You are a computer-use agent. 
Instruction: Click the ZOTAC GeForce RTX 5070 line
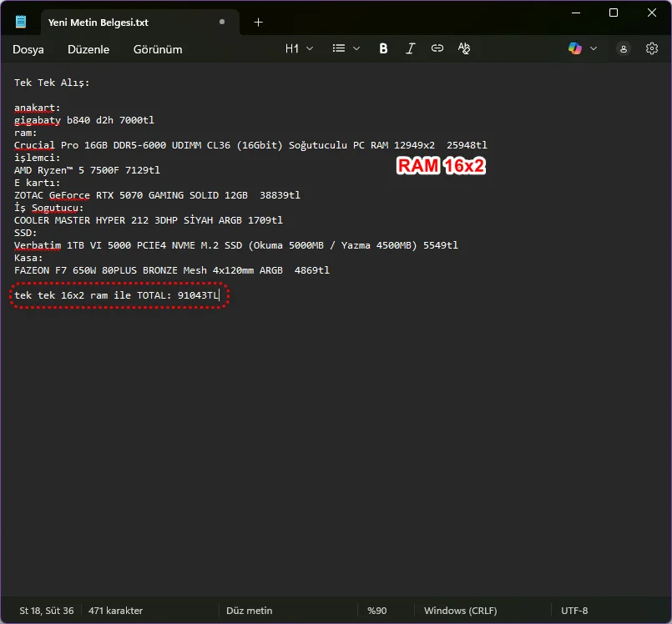click(157, 195)
